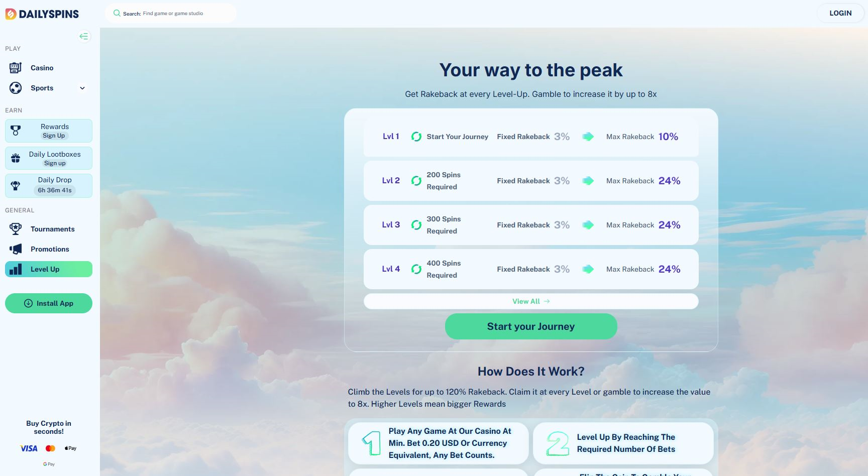Viewport: 868px width, 476px height.
Task: Click the Promotions megaphone icon
Action: pyautogui.click(x=16, y=249)
